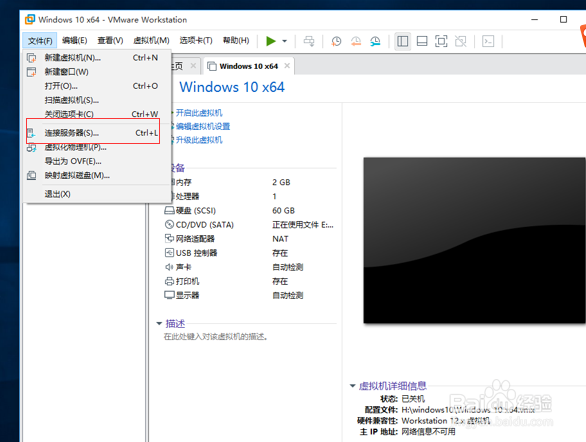The height and width of the screenshot is (442, 586).
Task: Click the revert to snapshot icon
Action: tap(355, 41)
